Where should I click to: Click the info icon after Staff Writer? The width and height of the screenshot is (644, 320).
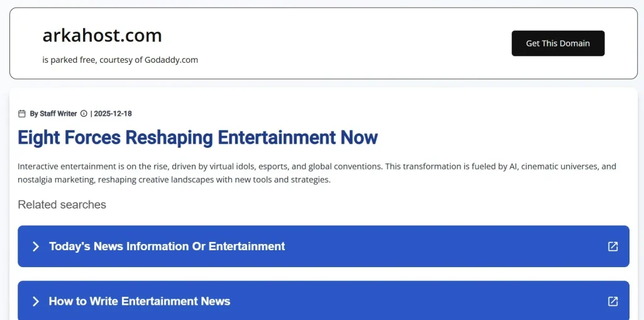coord(84,114)
